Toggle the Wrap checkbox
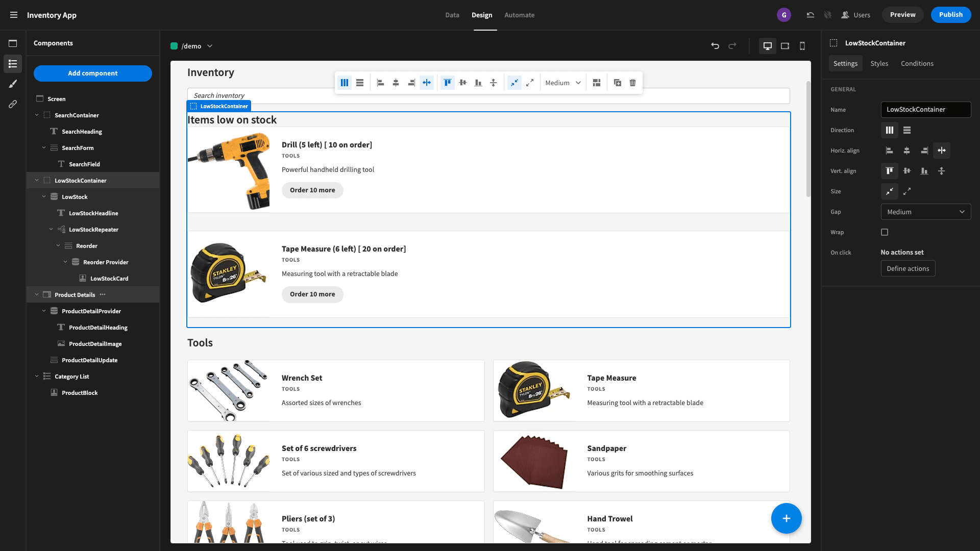 click(885, 232)
